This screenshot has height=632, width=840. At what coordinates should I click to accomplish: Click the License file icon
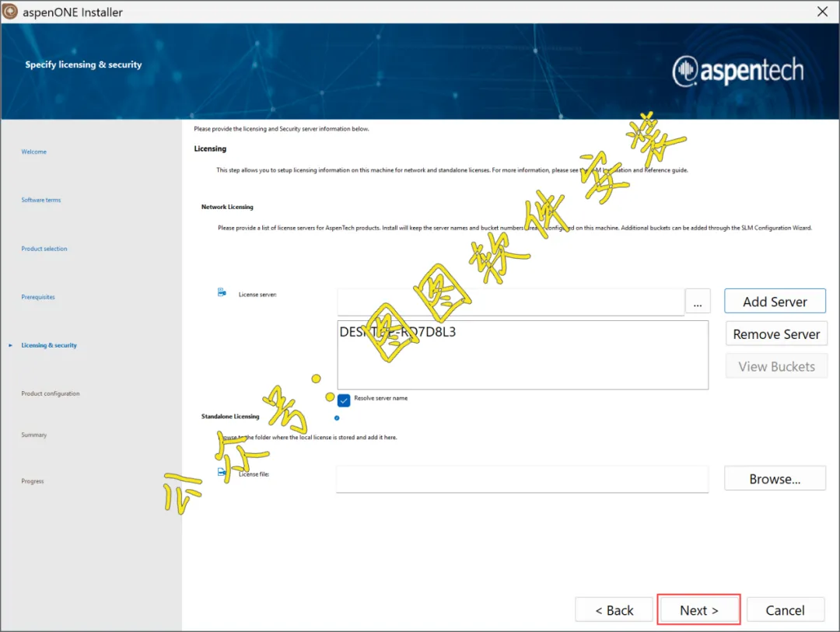tap(222, 472)
